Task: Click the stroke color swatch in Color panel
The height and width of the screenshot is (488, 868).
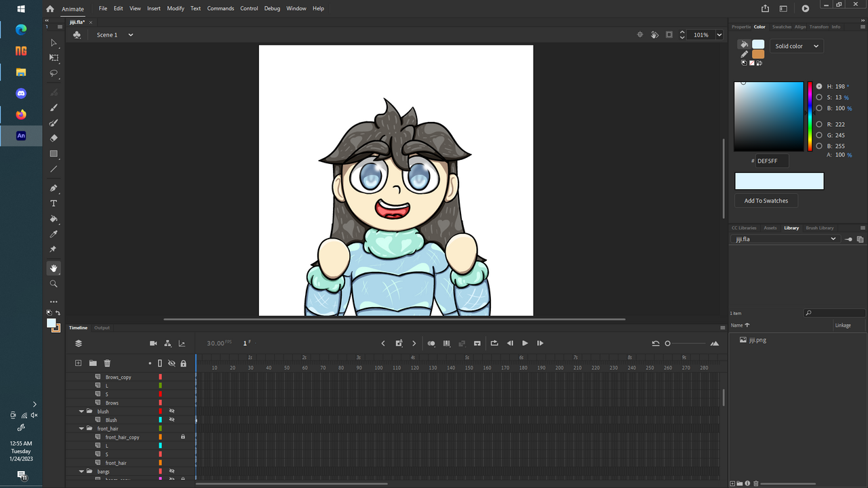Action: click(x=758, y=54)
